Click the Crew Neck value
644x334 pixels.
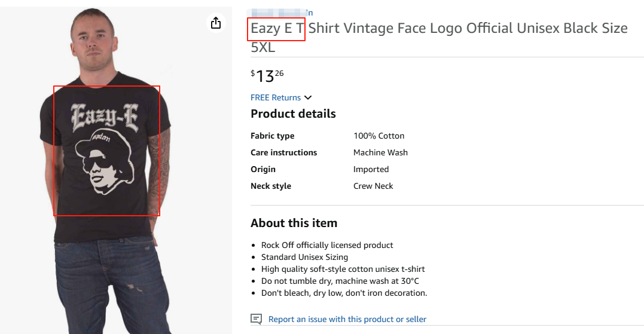click(373, 186)
